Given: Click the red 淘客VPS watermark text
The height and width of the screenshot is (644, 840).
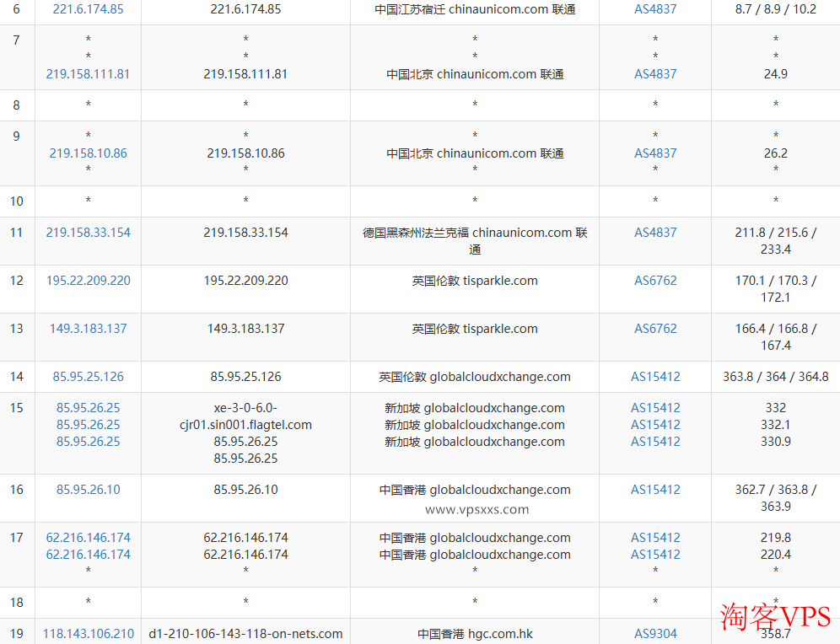Looking at the screenshot, I should click(x=778, y=617).
